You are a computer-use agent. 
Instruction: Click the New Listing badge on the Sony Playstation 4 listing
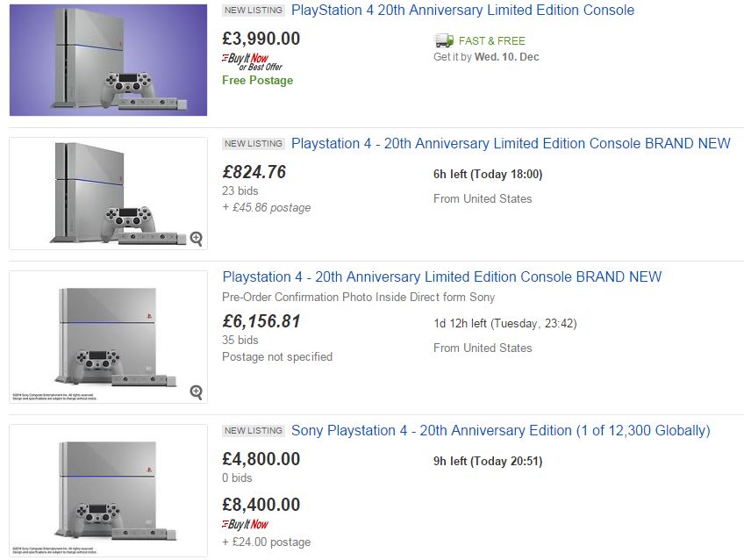click(x=254, y=430)
